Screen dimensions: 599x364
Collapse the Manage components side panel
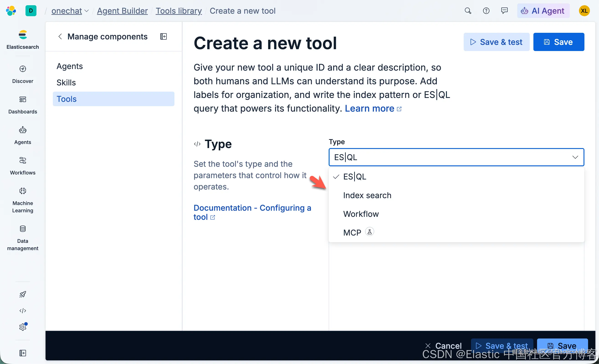tap(163, 36)
